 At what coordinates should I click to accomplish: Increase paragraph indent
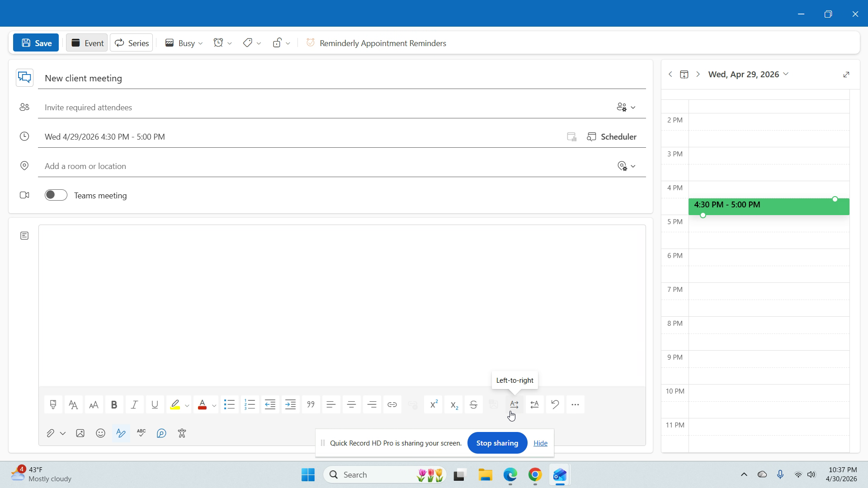tap(290, 405)
